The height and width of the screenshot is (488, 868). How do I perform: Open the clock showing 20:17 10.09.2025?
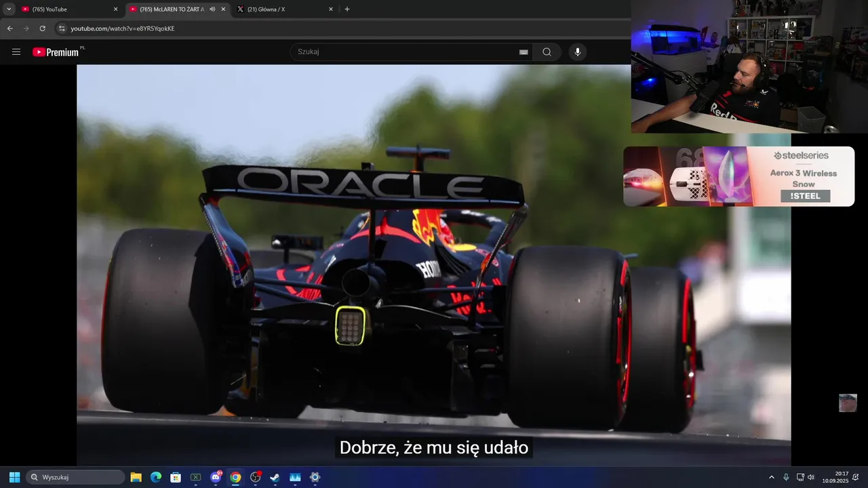pos(835,477)
